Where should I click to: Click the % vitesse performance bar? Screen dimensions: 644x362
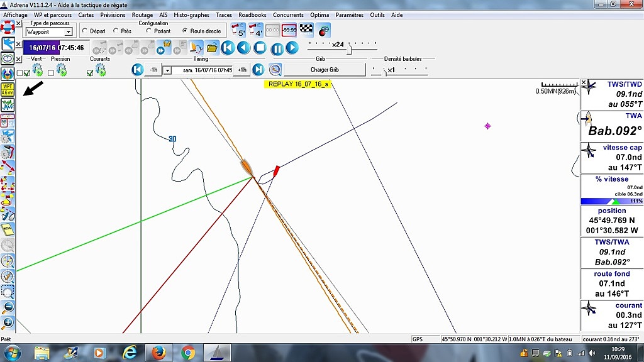tap(611, 202)
